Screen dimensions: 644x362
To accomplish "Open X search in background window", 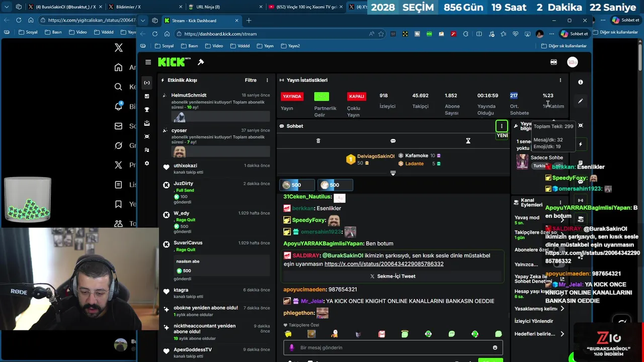I will click(x=119, y=86).
